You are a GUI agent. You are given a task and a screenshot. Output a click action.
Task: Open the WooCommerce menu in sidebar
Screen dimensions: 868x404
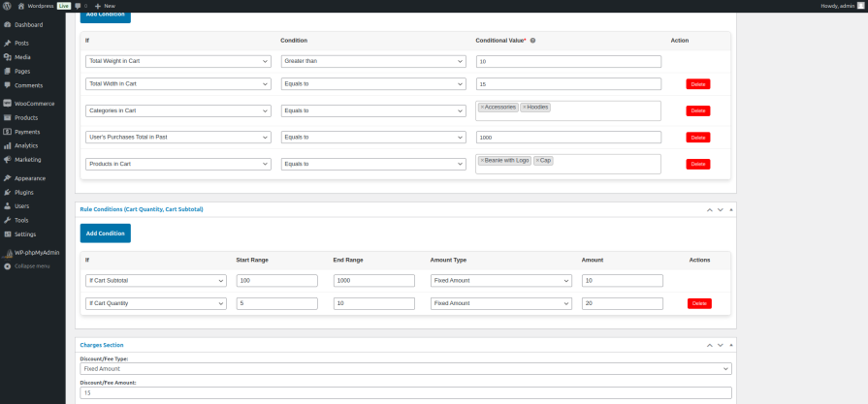pos(34,103)
